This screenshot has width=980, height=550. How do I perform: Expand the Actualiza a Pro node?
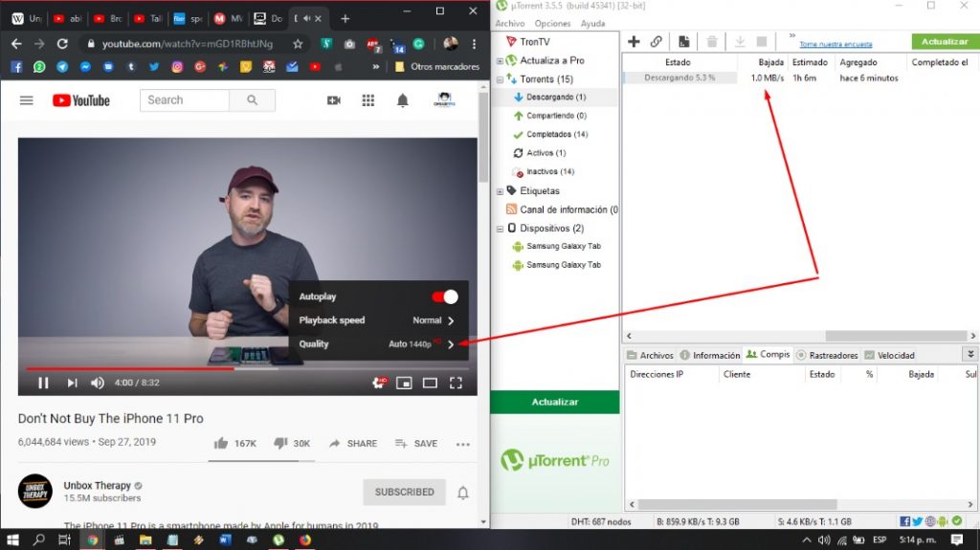point(500,60)
